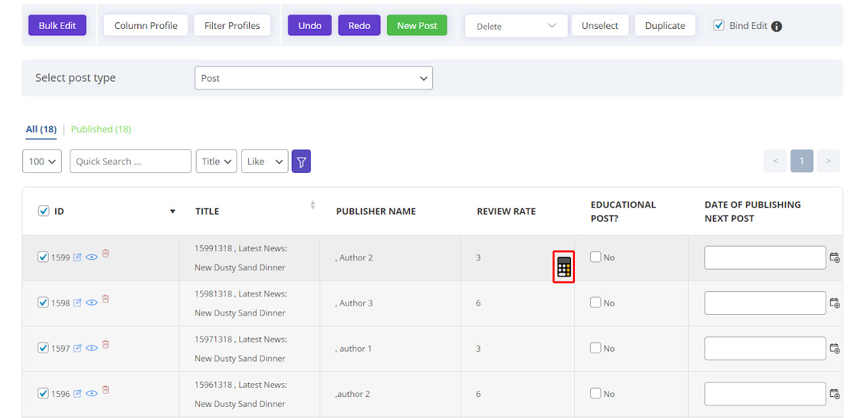Show Bind Edit info icon

(777, 26)
